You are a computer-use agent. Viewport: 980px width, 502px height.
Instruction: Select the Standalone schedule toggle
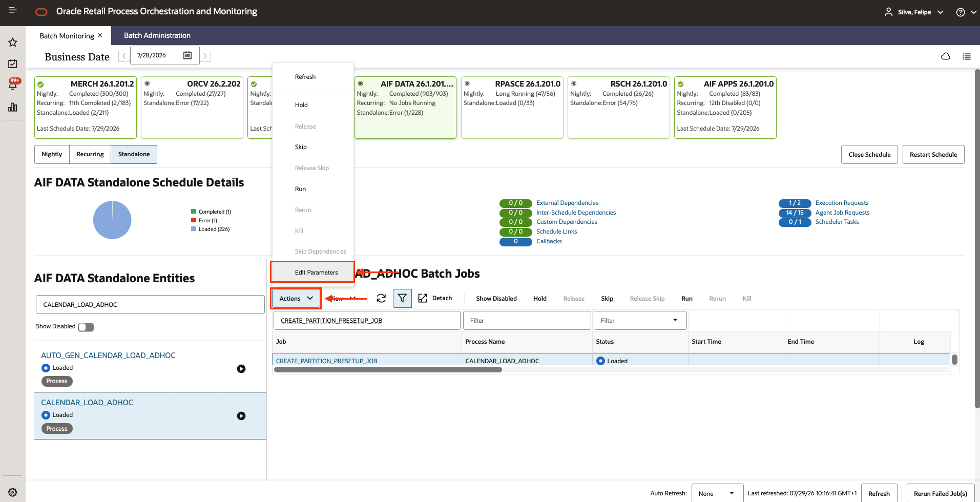tap(134, 154)
